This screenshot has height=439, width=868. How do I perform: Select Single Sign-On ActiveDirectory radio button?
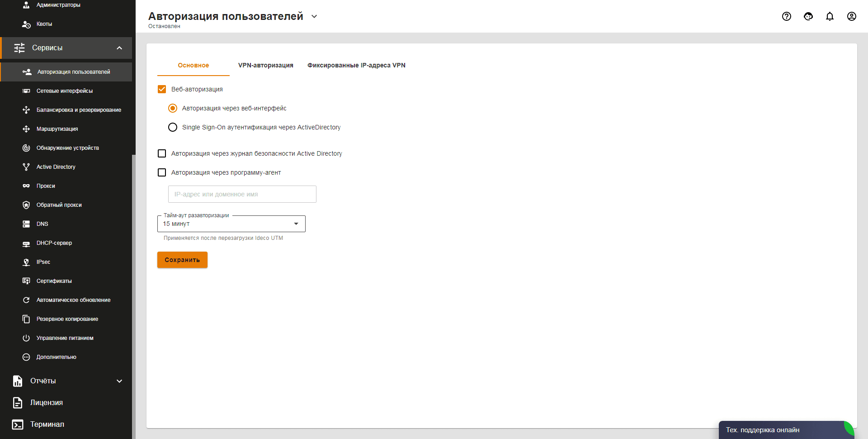point(173,127)
